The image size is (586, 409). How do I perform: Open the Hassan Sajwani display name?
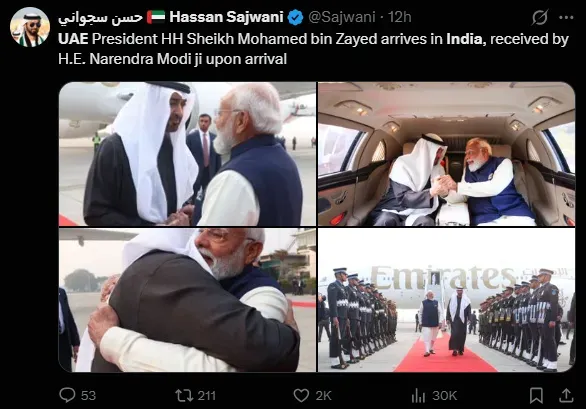pos(226,17)
